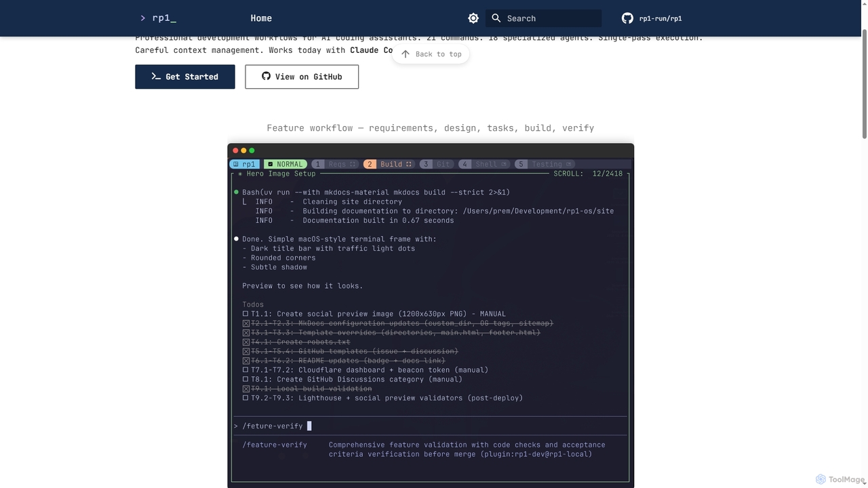Click the yellow traffic light dot in the terminal
The image size is (868, 488).
click(x=243, y=150)
